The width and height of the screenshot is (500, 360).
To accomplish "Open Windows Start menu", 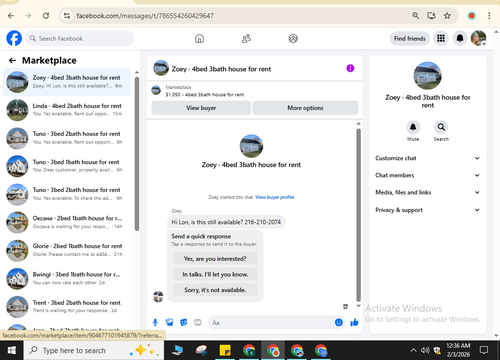I will 12,350.
